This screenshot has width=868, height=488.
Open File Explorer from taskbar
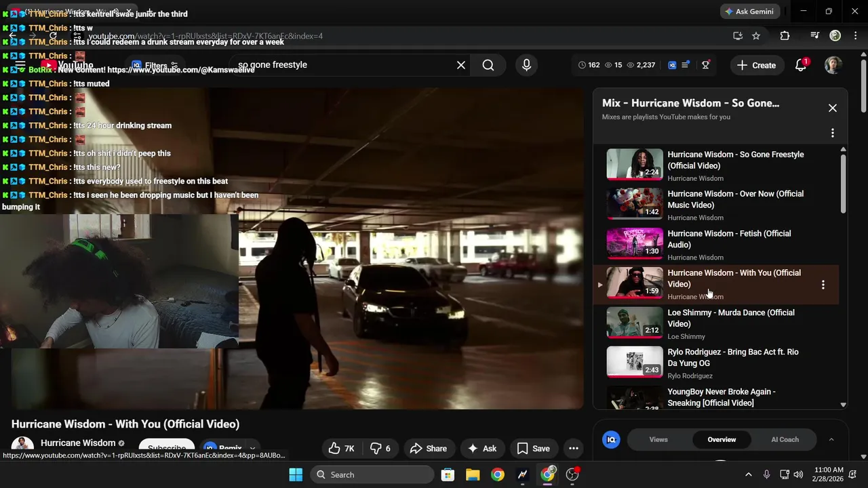[473, 474]
